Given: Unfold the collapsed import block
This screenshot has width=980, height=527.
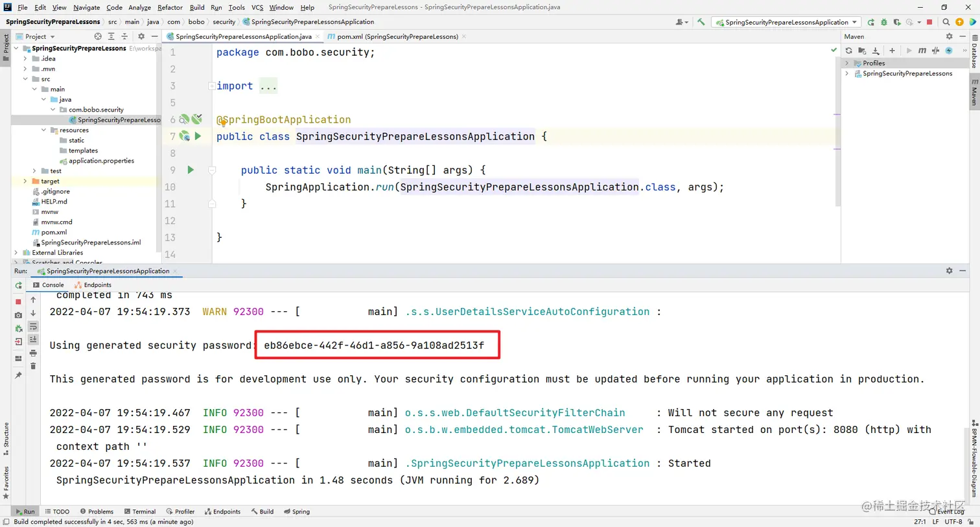Looking at the screenshot, I should 212,86.
